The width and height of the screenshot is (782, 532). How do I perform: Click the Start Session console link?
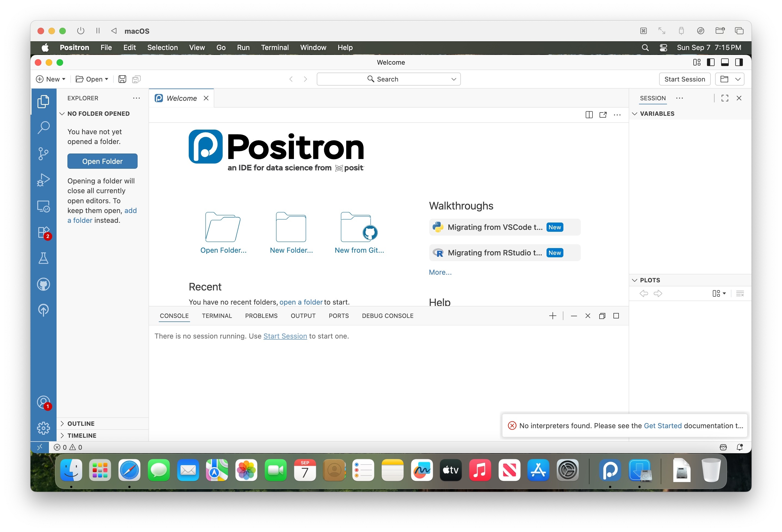[285, 336]
